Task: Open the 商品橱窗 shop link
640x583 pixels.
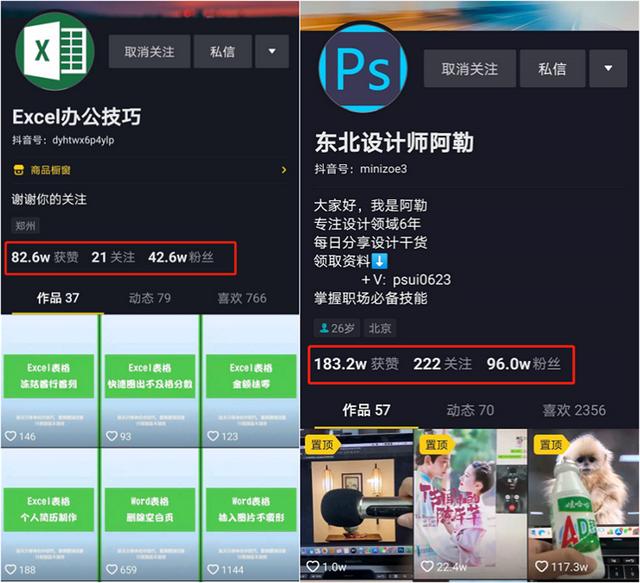Action: (149, 170)
